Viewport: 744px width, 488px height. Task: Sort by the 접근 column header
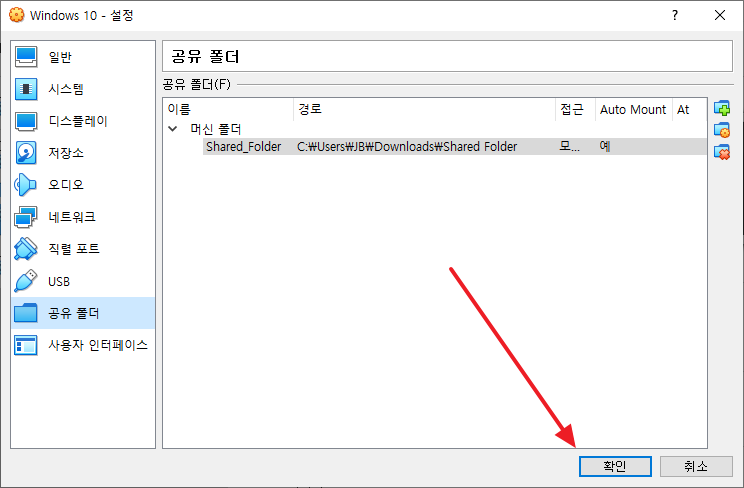pyautogui.click(x=575, y=109)
